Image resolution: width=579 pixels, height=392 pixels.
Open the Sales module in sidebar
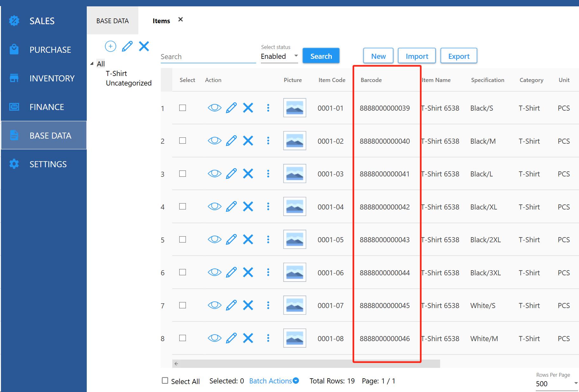coord(42,21)
